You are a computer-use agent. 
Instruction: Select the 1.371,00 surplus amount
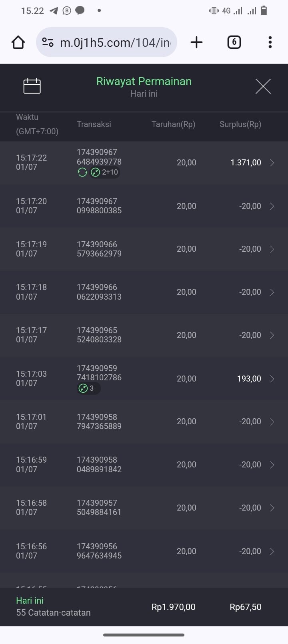point(246,163)
